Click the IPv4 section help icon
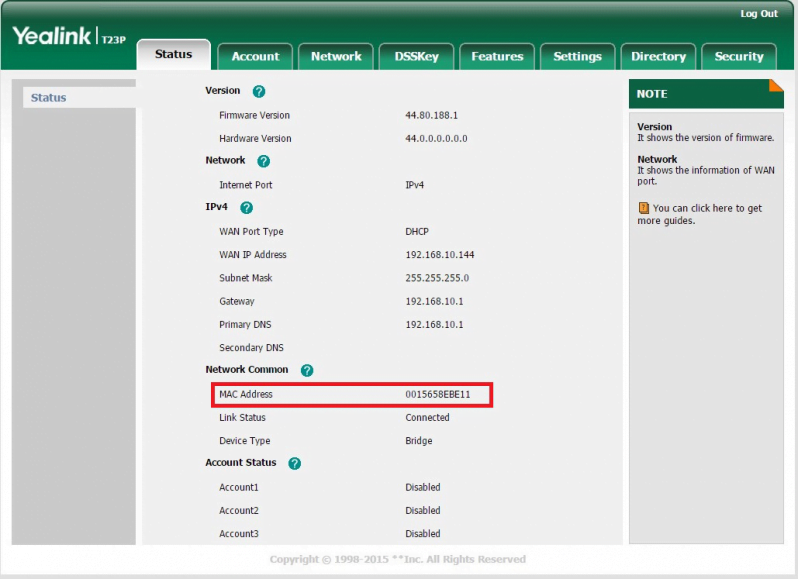The height and width of the screenshot is (580, 798). click(x=246, y=208)
